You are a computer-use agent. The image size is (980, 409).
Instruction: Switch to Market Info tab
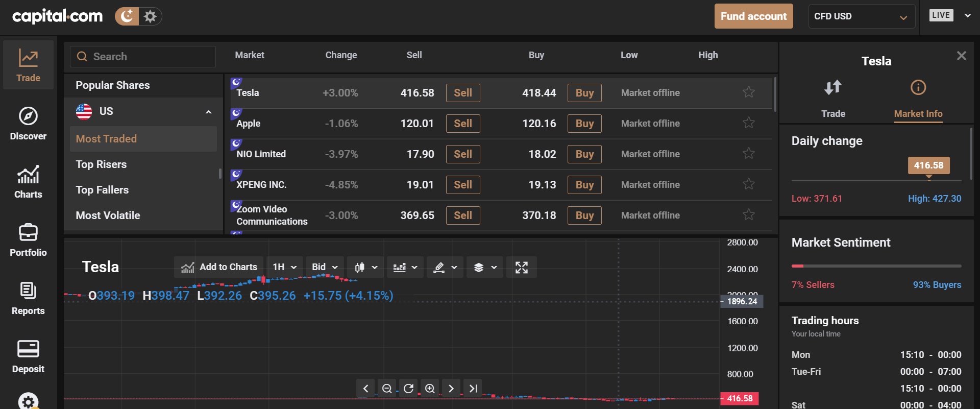[918, 100]
